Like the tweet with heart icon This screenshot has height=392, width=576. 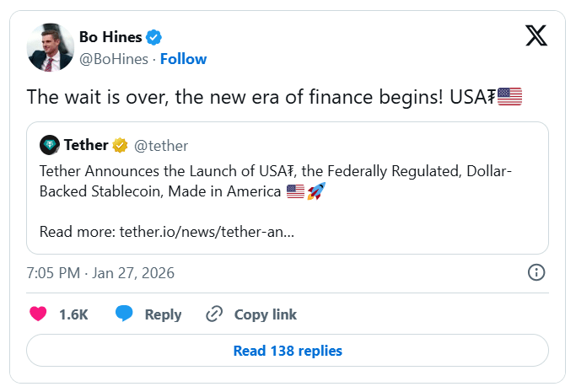click(38, 314)
